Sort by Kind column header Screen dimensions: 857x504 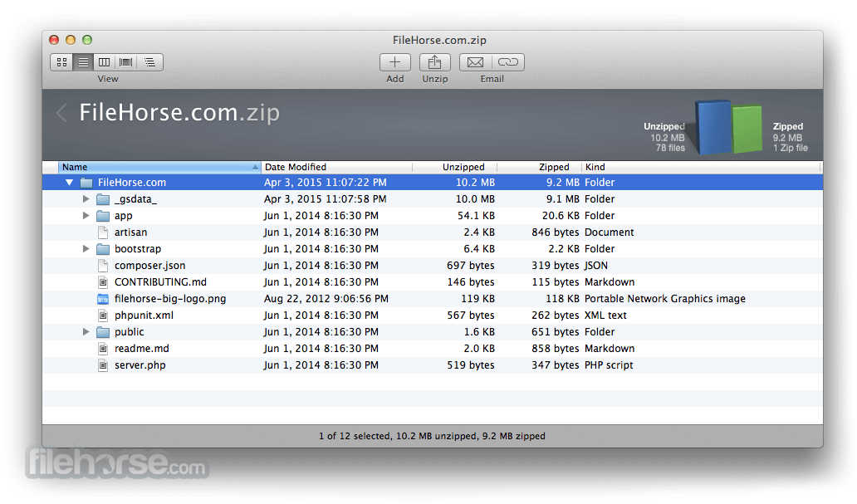tap(701, 167)
